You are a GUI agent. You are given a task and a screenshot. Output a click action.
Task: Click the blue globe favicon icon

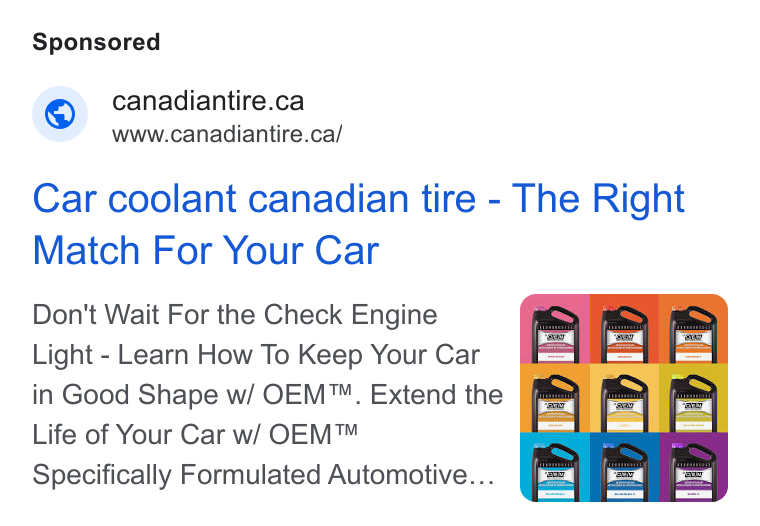60,114
